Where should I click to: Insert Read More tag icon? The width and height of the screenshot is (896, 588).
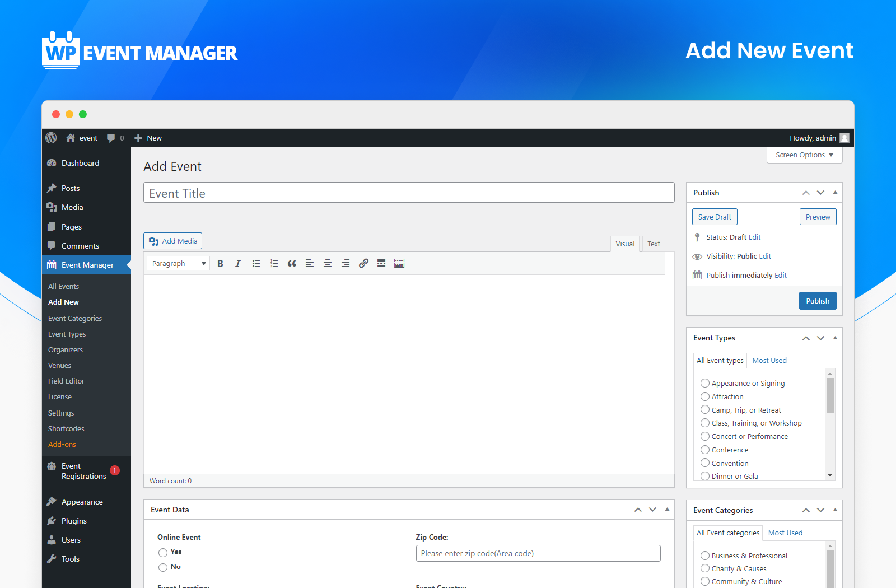(381, 263)
